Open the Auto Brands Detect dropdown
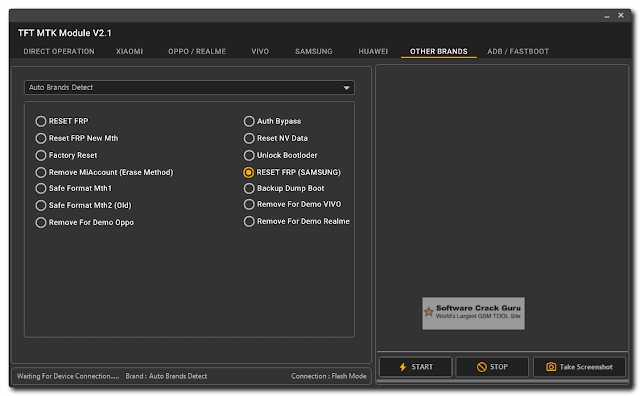Screen dimensions: 640x396 [189, 88]
